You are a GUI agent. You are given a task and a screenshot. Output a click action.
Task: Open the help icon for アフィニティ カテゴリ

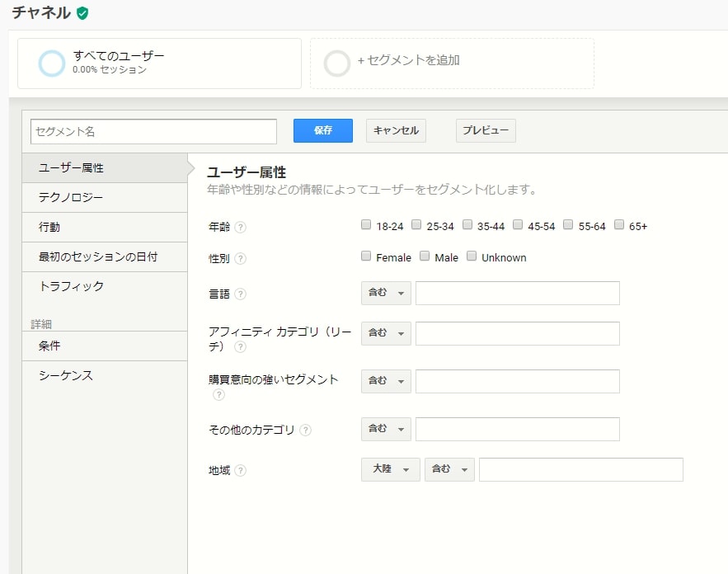click(x=241, y=347)
